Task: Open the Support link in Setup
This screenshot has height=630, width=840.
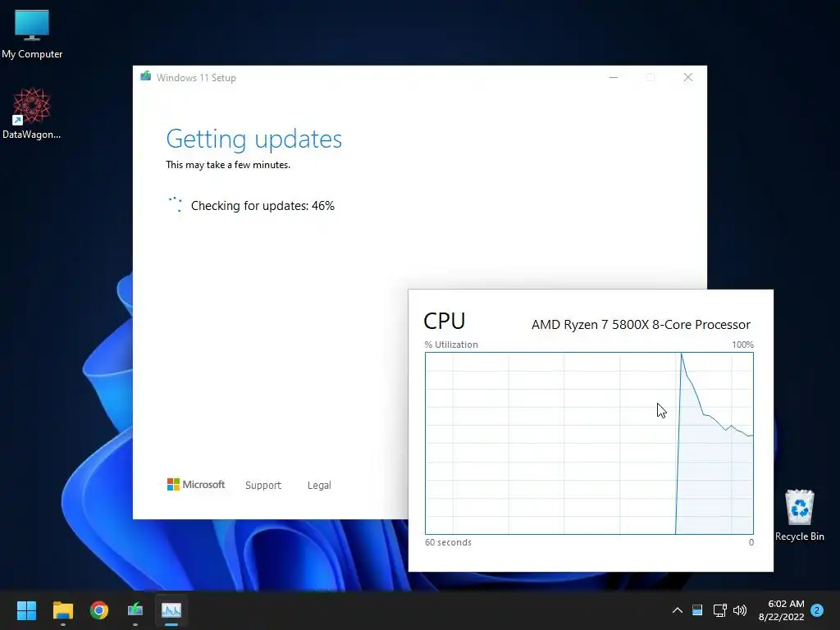Action: click(263, 486)
